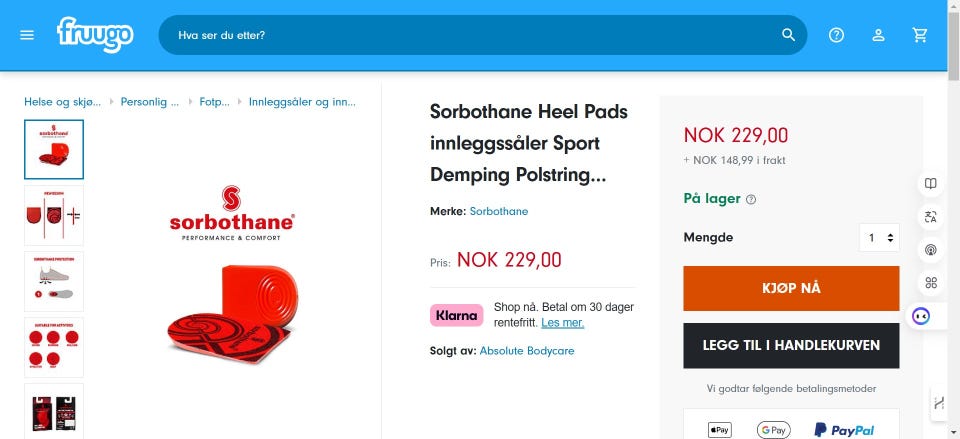Open the Personlig breadcrumb category
Viewport: 960px width, 439px height.
pos(150,102)
